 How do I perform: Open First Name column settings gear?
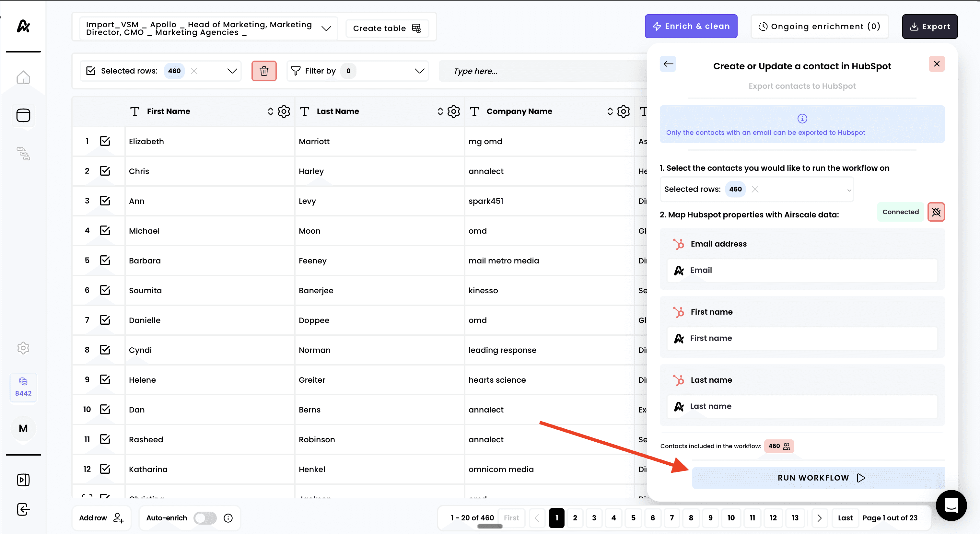point(284,111)
